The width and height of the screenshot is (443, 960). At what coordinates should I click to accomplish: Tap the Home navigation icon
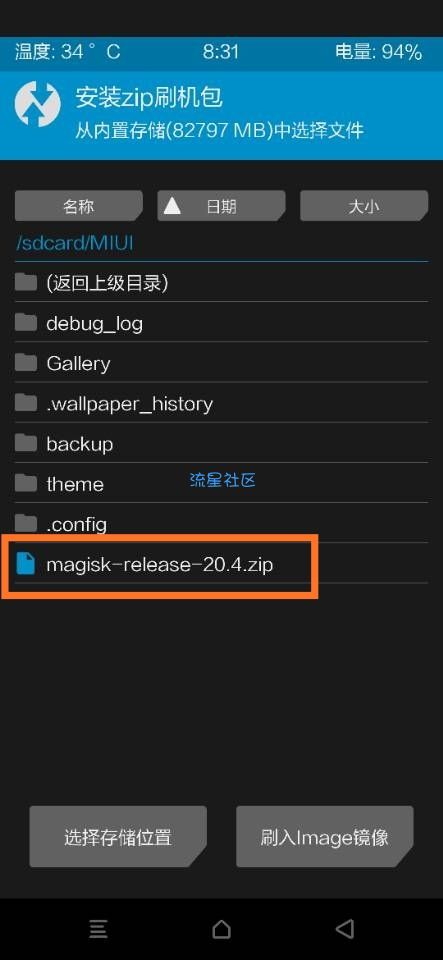[222, 929]
